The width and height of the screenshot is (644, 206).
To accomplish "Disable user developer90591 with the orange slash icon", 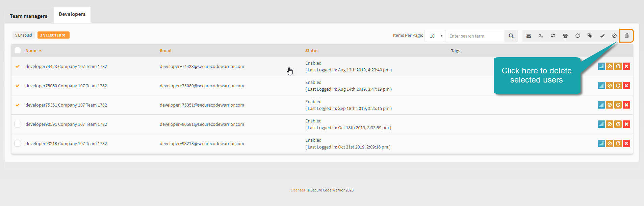I will [x=610, y=124].
